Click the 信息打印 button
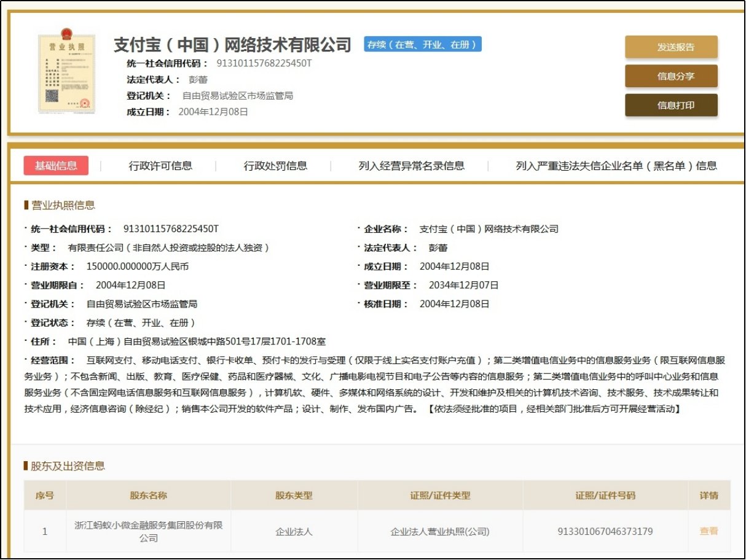The height and width of the screenshot is (560, 746). [671, 105]
